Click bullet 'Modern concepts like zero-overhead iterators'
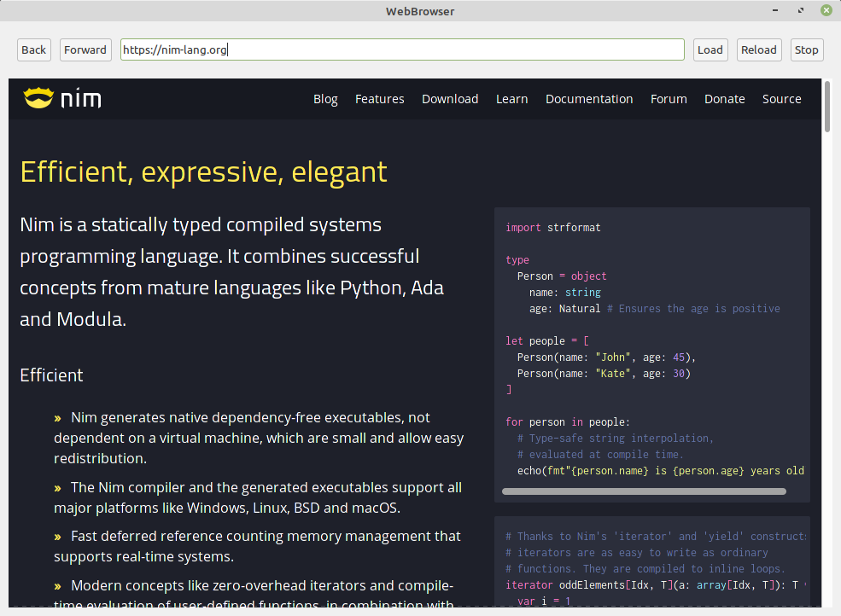 (254, 592)
